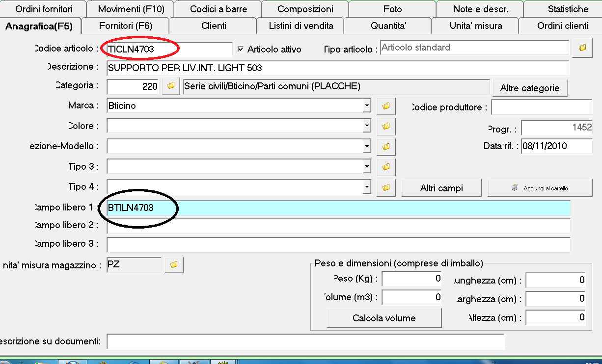Click the Tipo articolo standard field
This screenshot has height=364, width=602.
point(474,48)
